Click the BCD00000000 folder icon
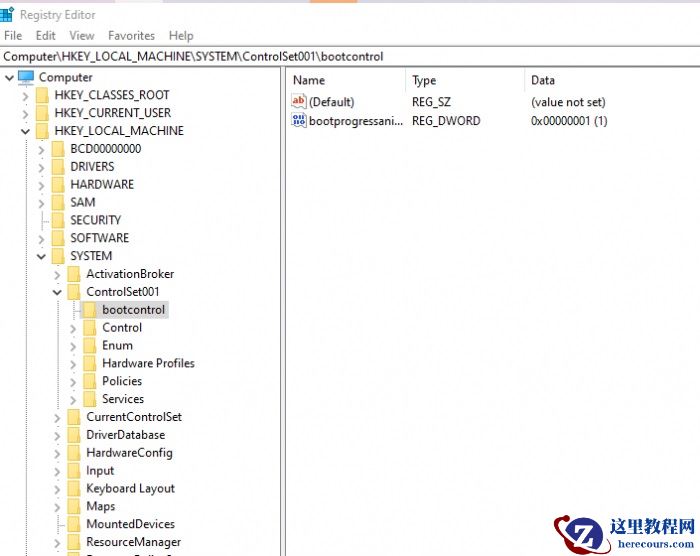The height and width of the screenshot is (556, 700). (58, 149)
